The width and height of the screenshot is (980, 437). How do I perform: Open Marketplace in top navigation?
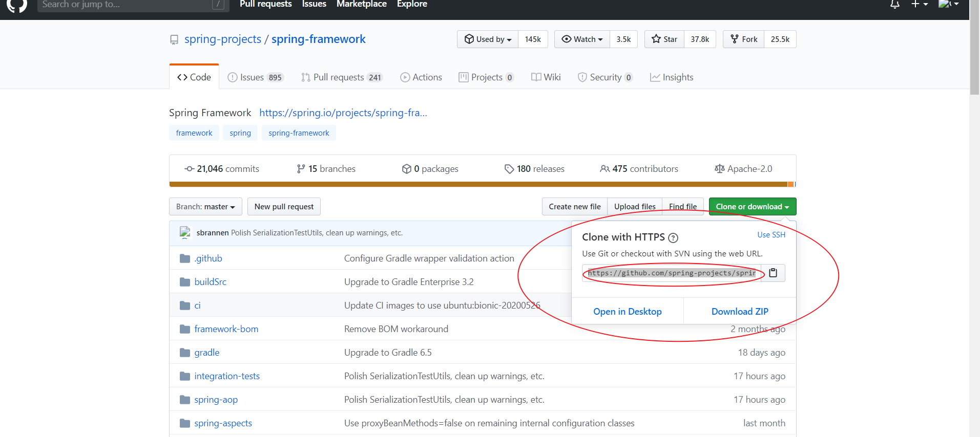pyautogui.click(x=362, y=4)
